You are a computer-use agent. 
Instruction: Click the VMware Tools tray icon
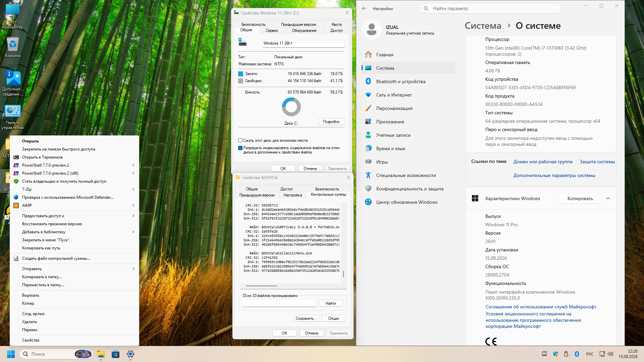[544, 354]
